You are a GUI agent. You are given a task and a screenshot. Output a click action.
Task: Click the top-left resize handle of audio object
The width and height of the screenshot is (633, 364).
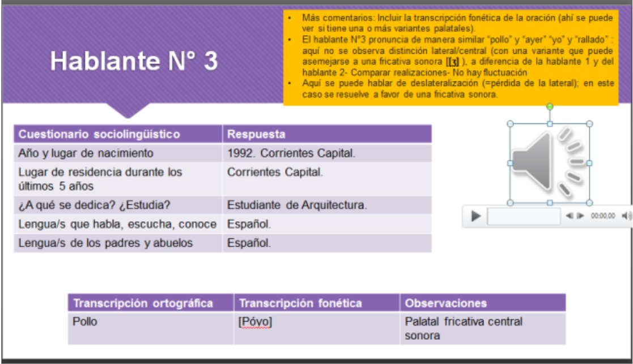(509, 123)
